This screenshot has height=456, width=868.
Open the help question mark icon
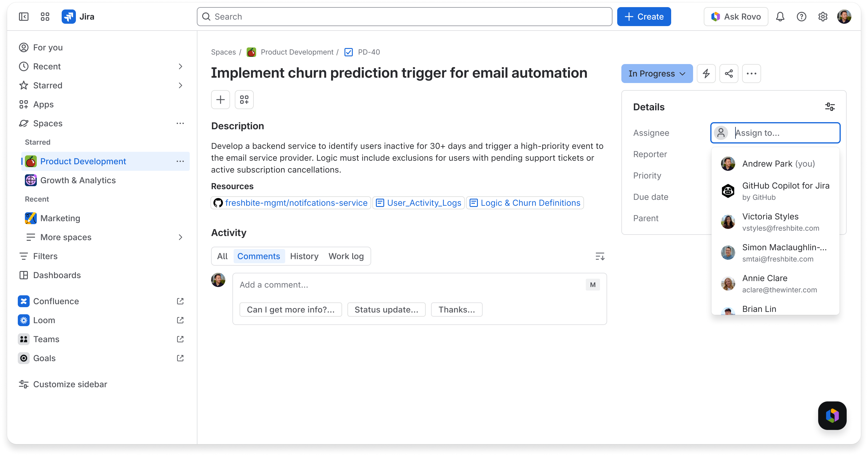tap(801, 17)
